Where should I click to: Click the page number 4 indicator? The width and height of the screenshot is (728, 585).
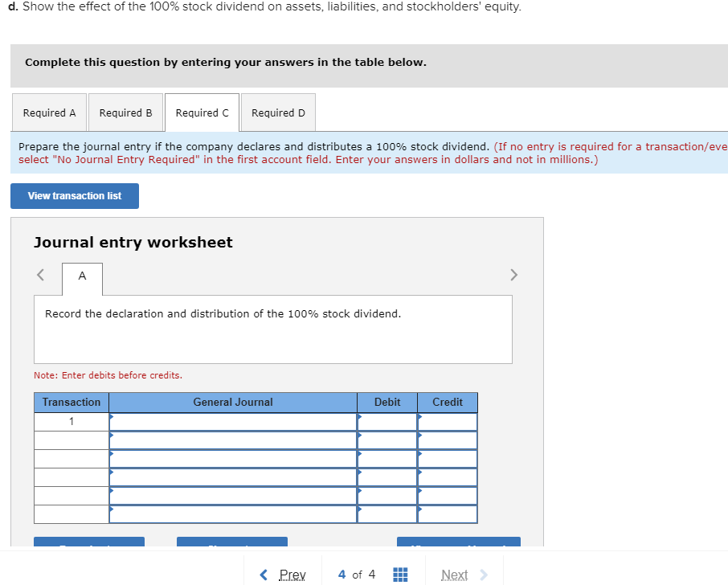(x=342, y=575)
